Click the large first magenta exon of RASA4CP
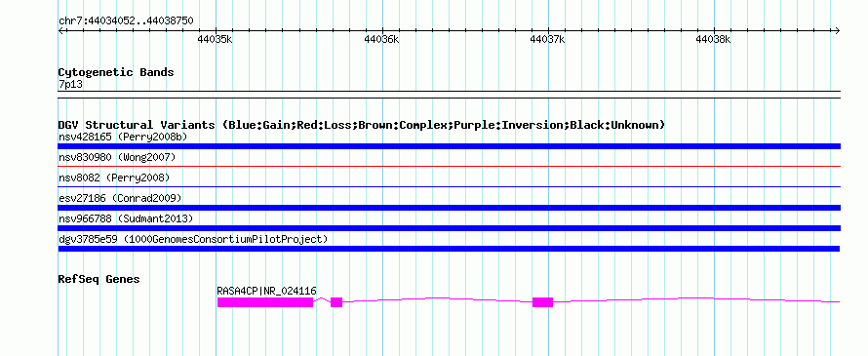The image size is (868, 356). click(x=265, y=302)
